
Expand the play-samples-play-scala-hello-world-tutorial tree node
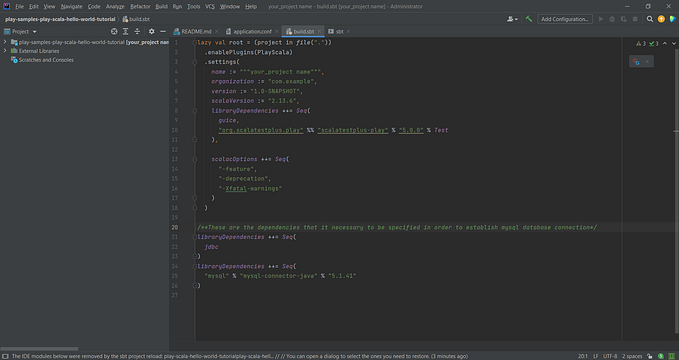pos(5,42)
